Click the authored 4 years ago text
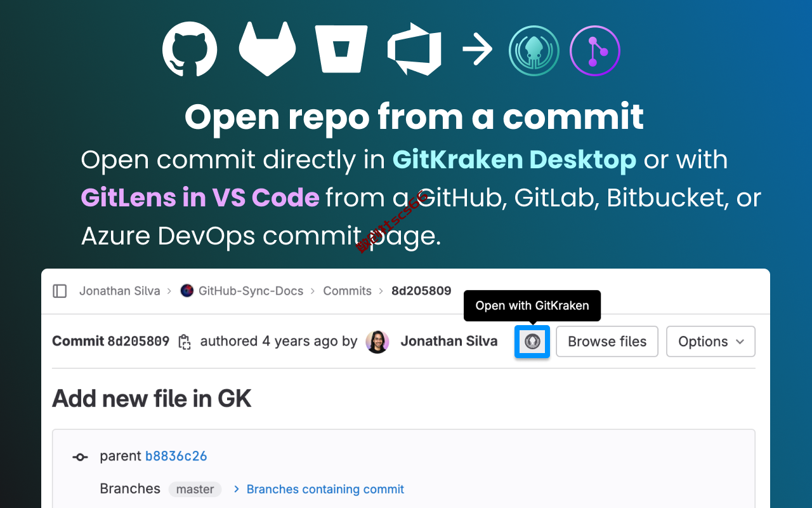The height and width of the screenshot is (508, 812). tap(279, 342)
